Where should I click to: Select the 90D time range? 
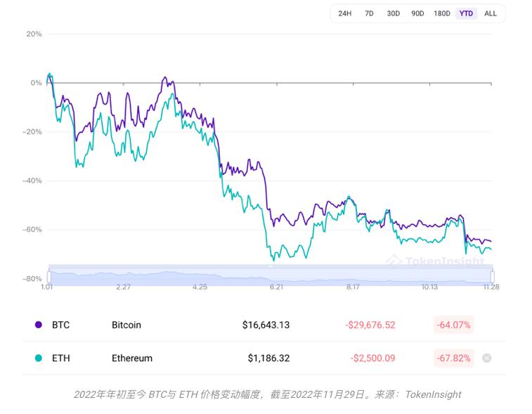pos(417,13)
